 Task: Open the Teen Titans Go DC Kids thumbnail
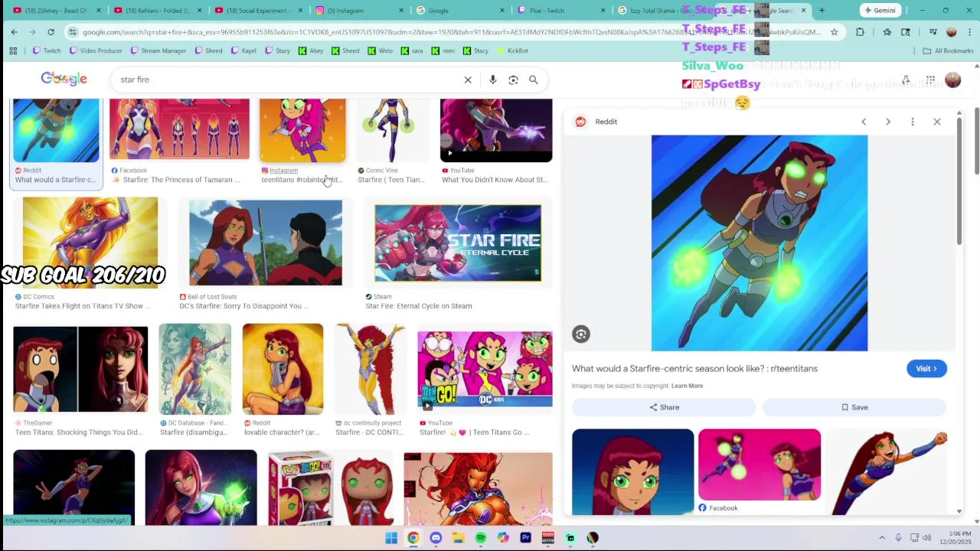tap(485, 369)
